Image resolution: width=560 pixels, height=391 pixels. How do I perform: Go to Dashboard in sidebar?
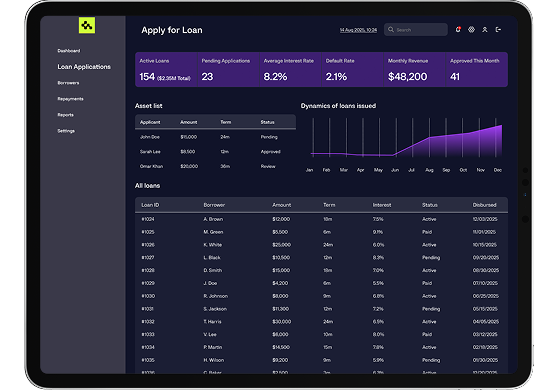[69, 51]
